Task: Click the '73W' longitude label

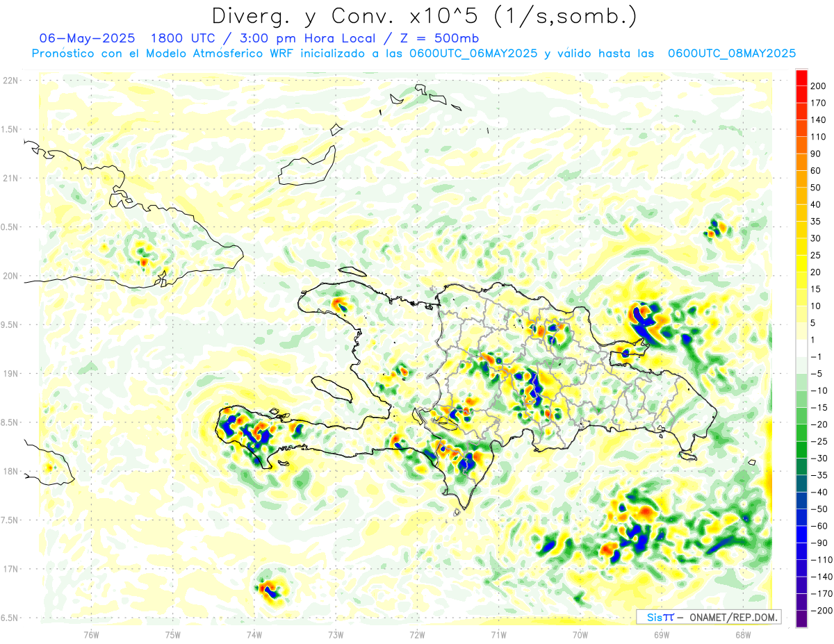Action: (336, 634)
